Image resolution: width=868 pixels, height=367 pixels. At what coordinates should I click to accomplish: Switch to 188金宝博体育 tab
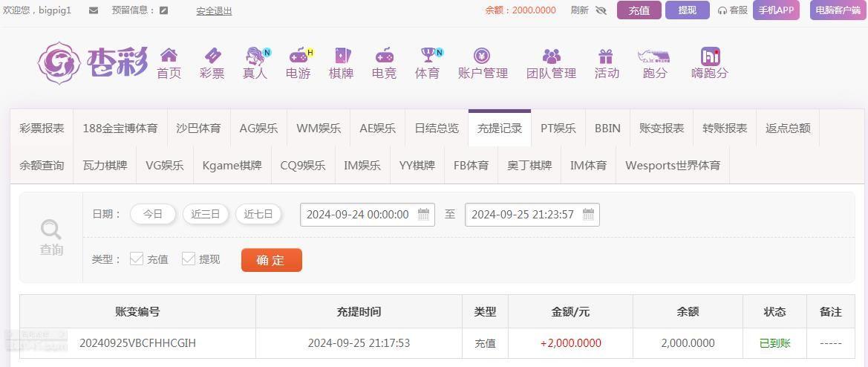pos(120,129)
